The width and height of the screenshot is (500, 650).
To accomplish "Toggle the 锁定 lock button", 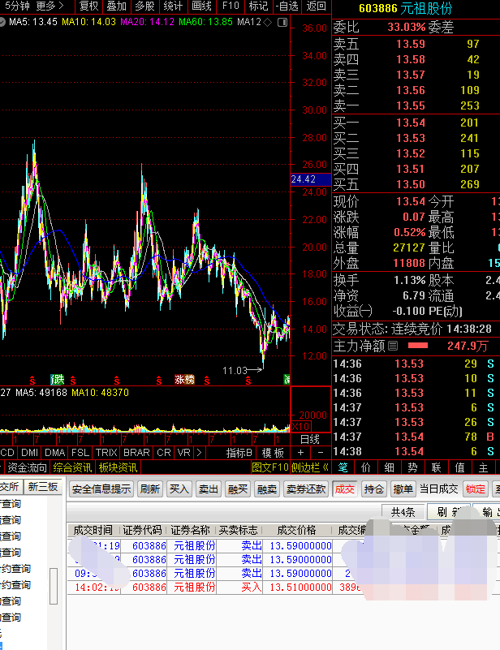I will tap(475, 489).
